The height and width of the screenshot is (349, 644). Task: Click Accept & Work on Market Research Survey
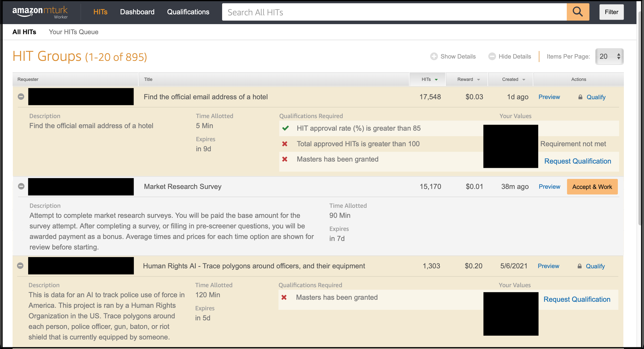(x=592, y=186)
